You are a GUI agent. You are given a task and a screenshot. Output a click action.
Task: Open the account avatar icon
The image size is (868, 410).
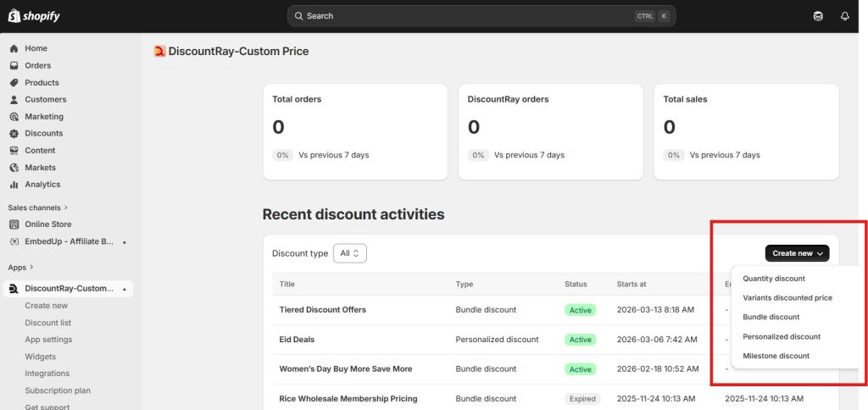818,16
